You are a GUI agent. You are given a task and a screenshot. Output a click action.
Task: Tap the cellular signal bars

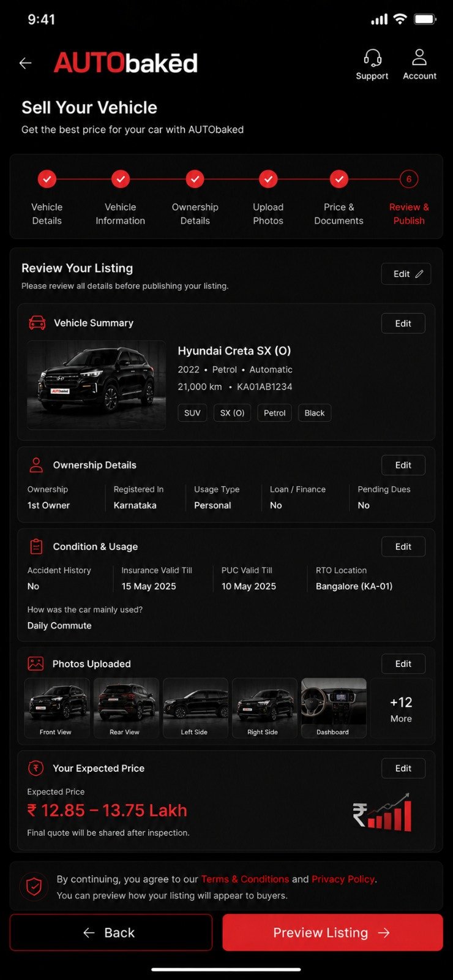click(380, 20)
